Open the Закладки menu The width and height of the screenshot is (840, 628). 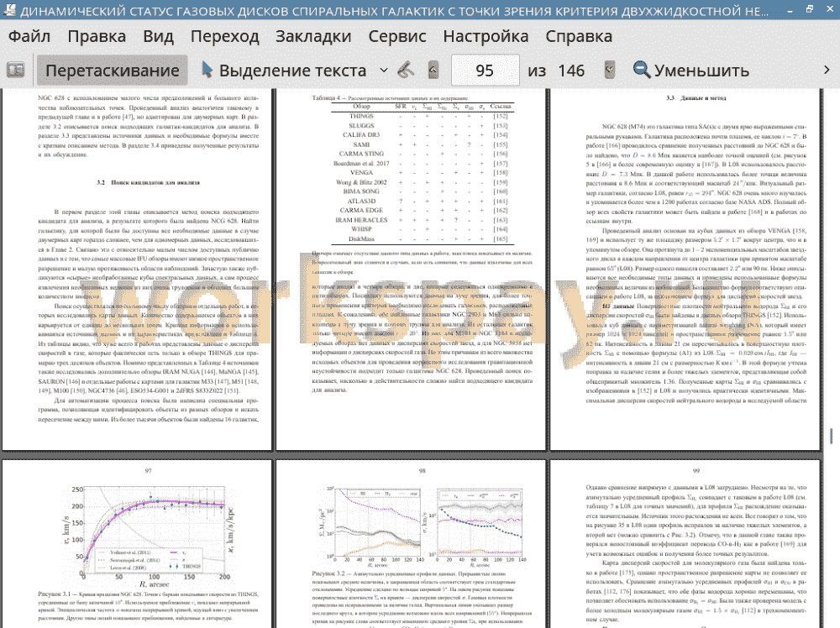[313, 36]
